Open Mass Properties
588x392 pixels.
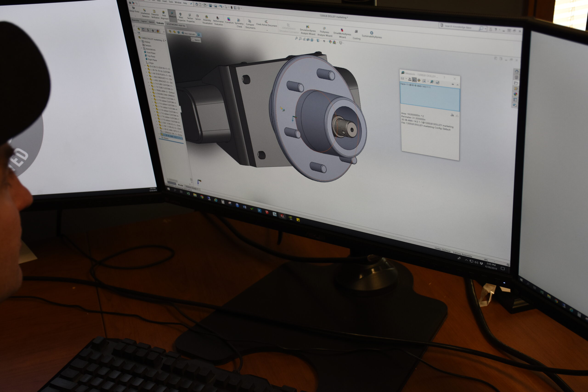[181, 17]
